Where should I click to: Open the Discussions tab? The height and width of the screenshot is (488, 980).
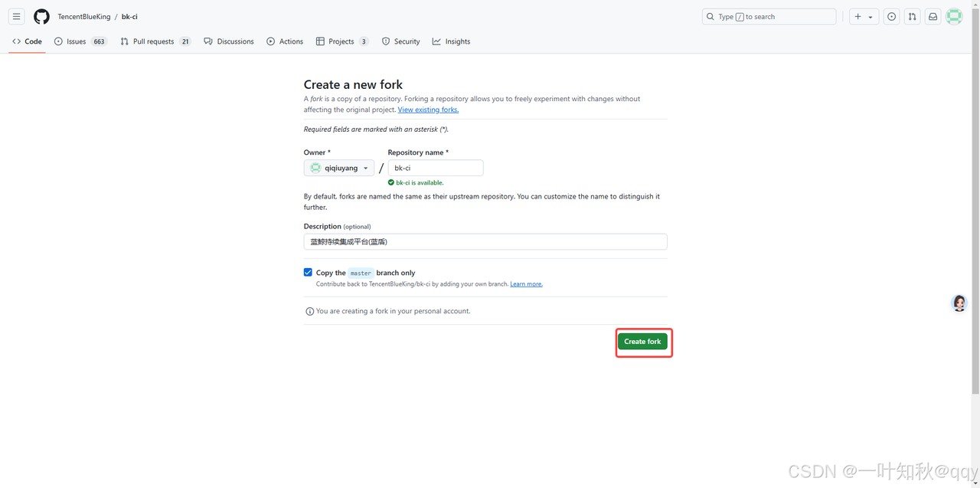tap(229, 41)
